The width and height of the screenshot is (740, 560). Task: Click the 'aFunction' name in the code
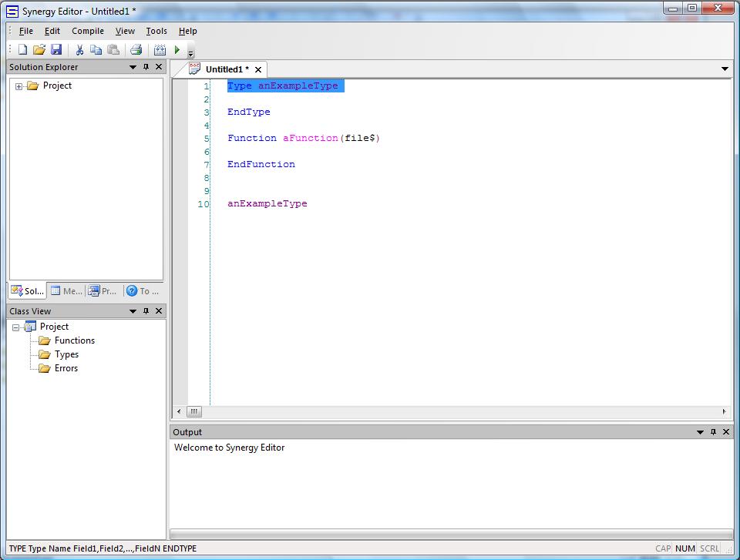point(311,138)
